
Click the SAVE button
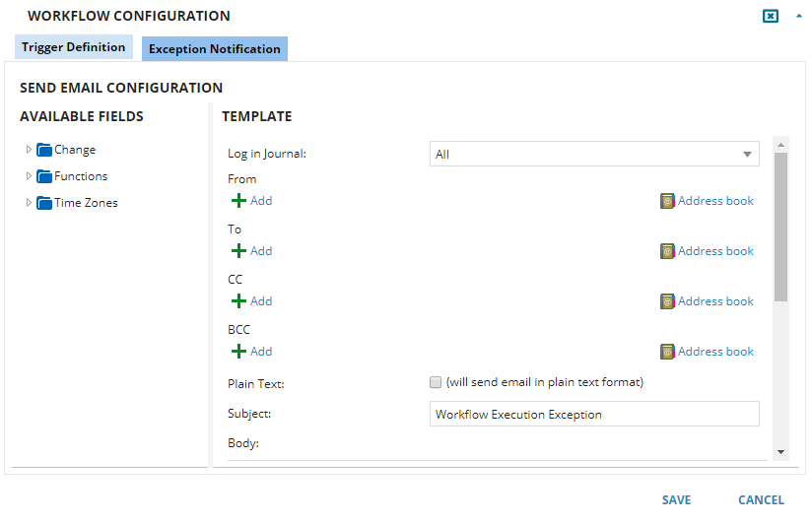point(676,500)
